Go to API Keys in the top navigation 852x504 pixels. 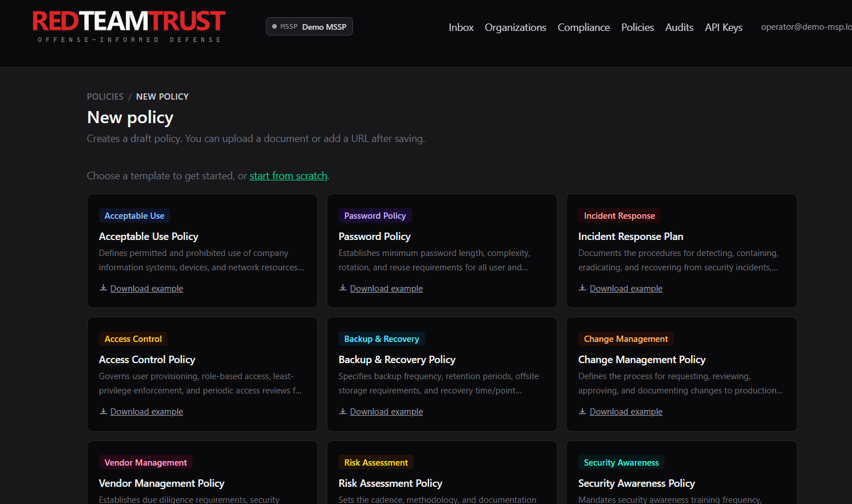[x=723, y=27]
